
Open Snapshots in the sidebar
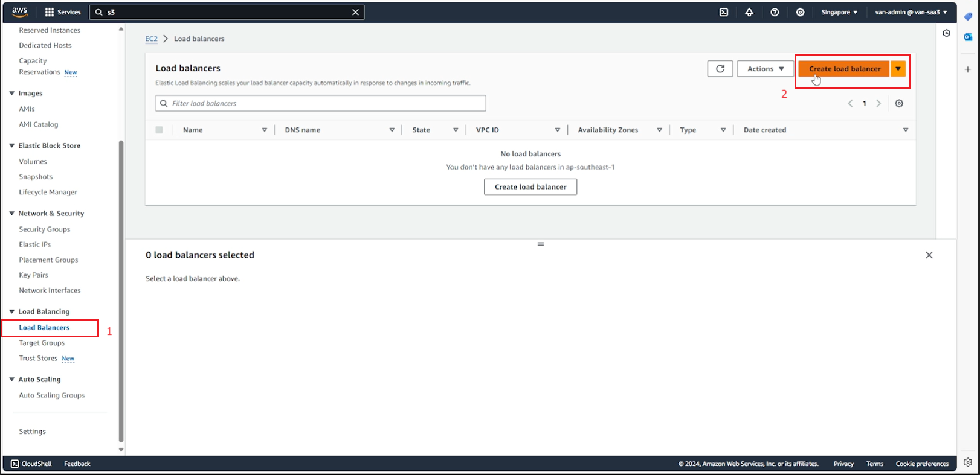(36, 177)
